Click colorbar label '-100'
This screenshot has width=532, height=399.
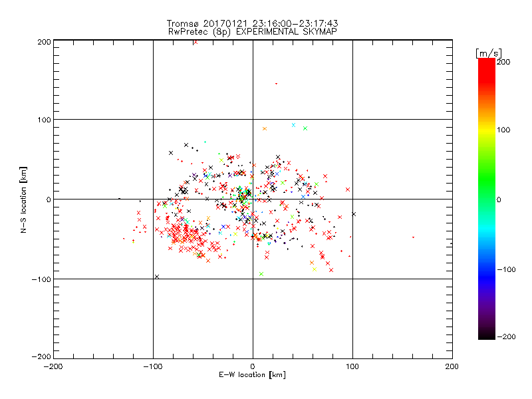506,269
